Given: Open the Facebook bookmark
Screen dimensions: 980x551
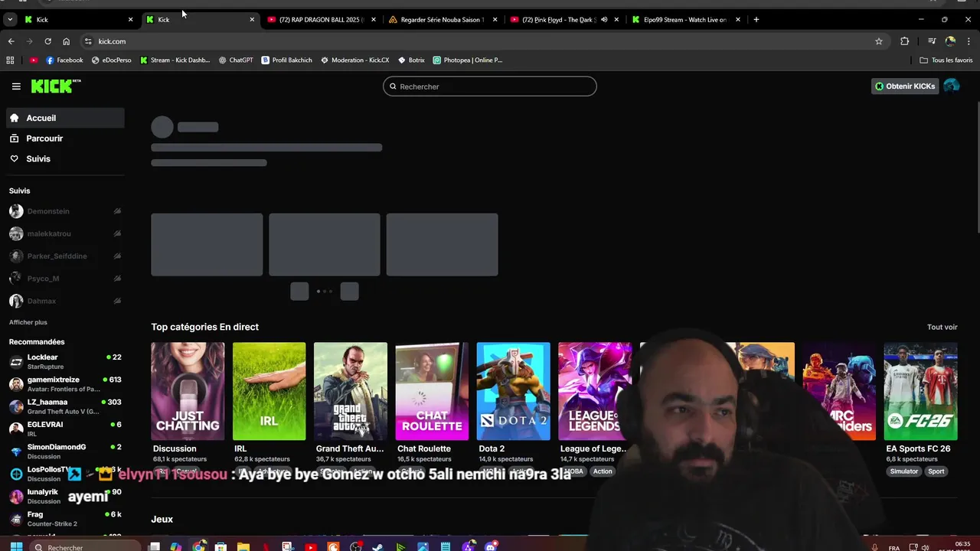Looking at the screenshot, I should (x=64, y=60).
